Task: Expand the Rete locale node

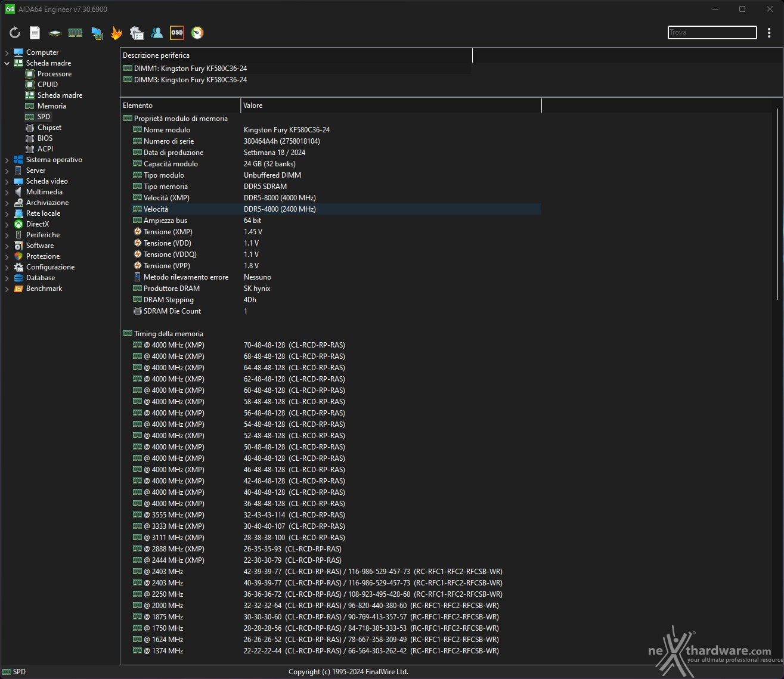Action: tap(7, 213)
